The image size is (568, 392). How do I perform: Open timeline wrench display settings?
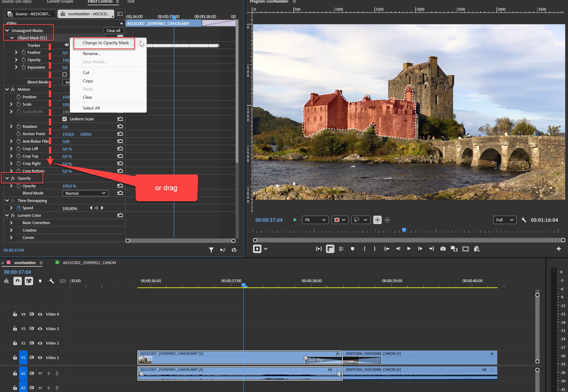point(51,281)
